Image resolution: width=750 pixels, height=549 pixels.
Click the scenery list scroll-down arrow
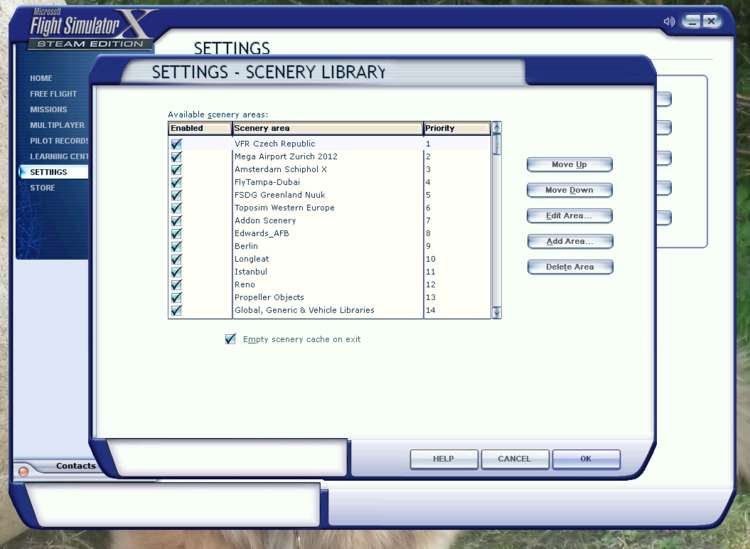point(496,313)
